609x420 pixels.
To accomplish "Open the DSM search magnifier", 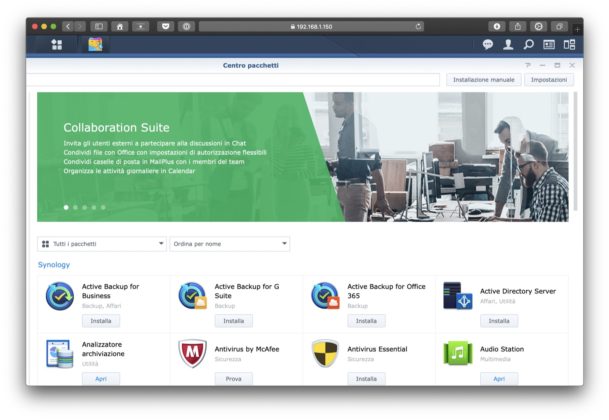I will tap(528, 45).
